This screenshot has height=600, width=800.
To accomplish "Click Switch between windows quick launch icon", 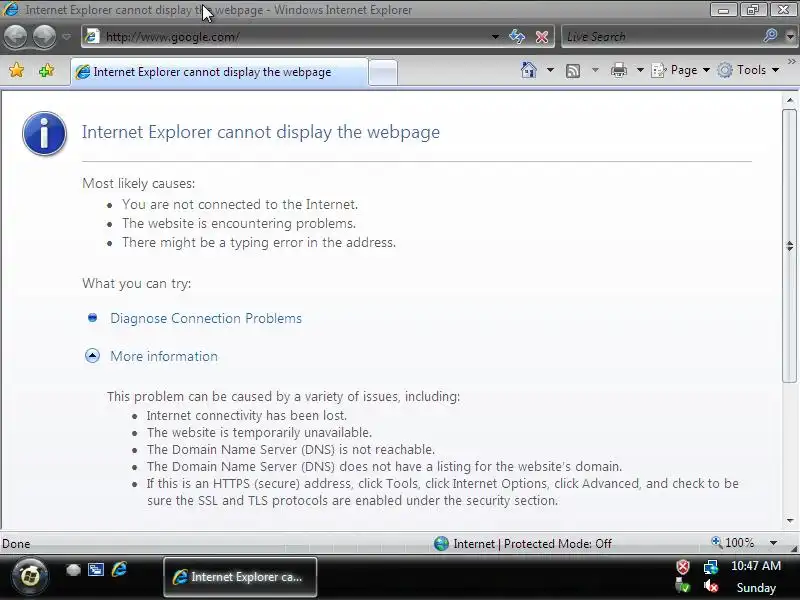I will click(x=96, y=570).
